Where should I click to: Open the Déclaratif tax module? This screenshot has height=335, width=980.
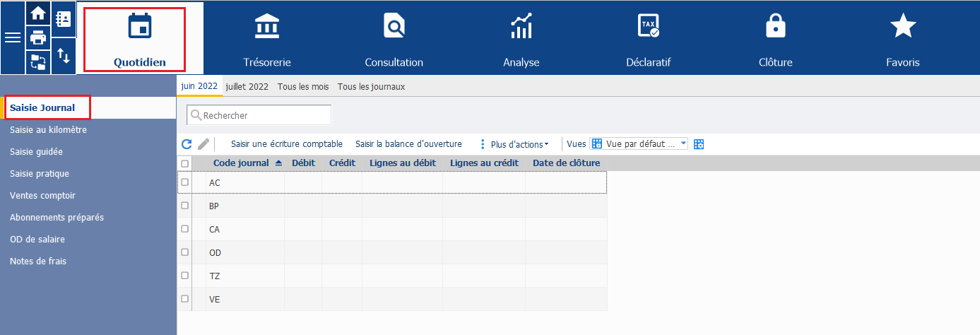649,38
